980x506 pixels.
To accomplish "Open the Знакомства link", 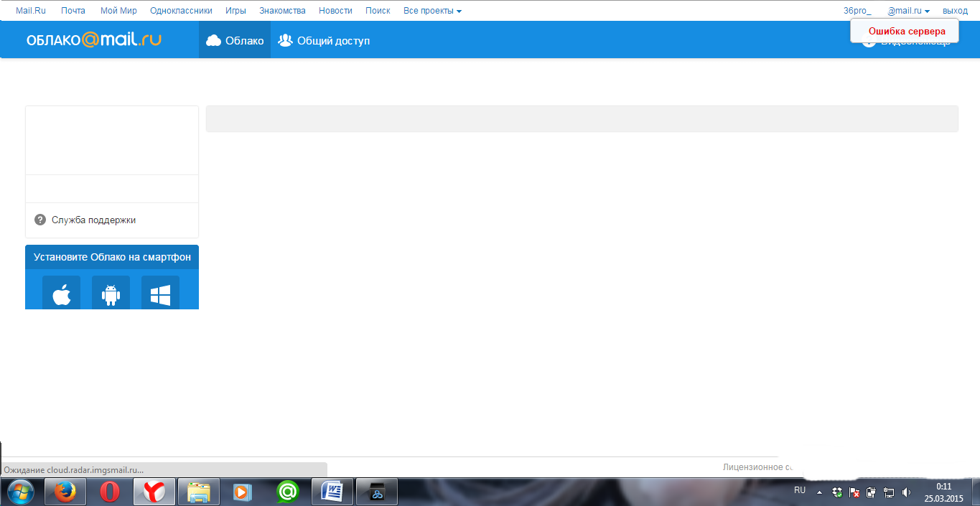I will coord(282,11).
